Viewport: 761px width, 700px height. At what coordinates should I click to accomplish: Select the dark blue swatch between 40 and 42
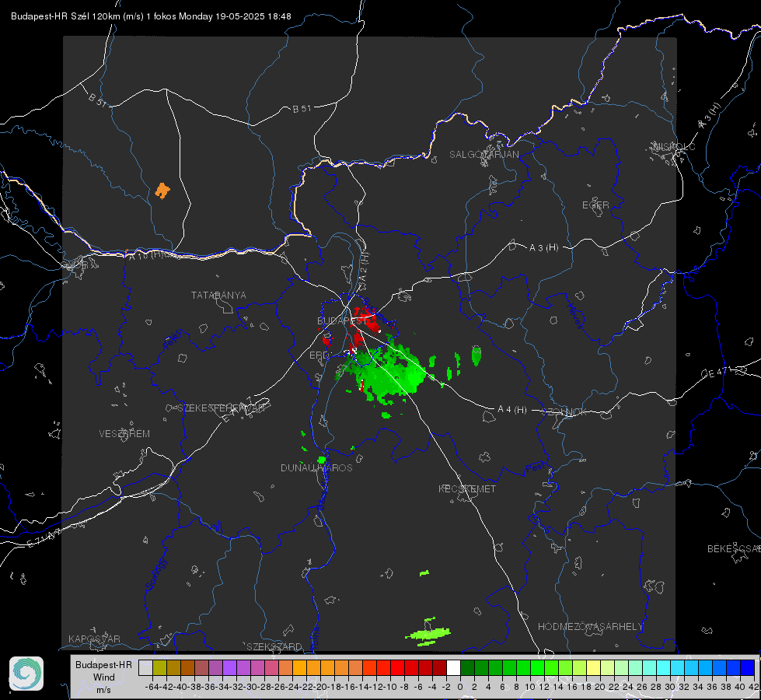pos(748,668)
